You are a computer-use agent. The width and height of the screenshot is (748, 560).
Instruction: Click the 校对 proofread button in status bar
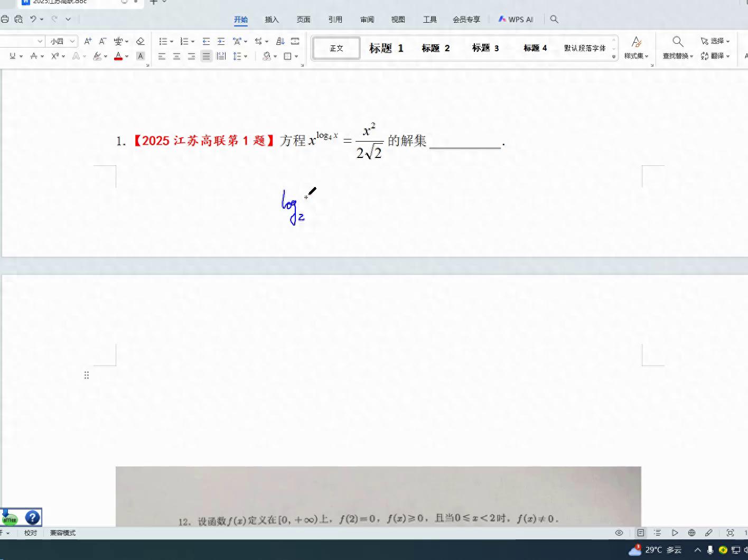(30, 533)
